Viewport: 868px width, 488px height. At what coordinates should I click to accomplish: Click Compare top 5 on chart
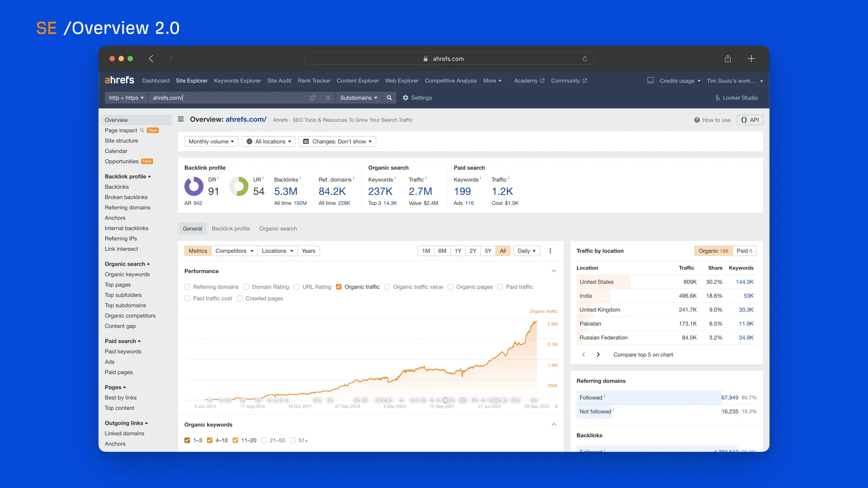pyautogui.click(x=643, y=355)
